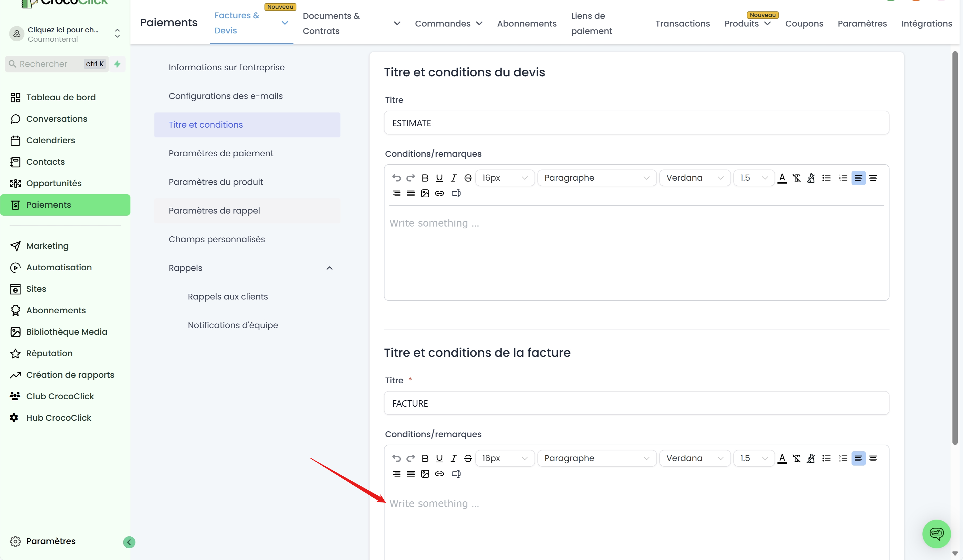Open the Factures & Devis tab
This screenshot has width=963, height=560.
(x=251, y=23)
